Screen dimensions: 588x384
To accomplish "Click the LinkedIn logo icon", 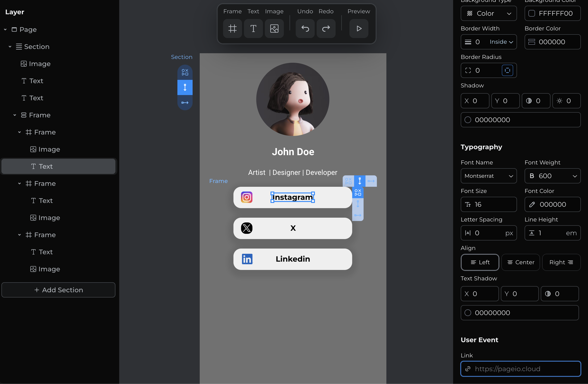I will point(247,259).
